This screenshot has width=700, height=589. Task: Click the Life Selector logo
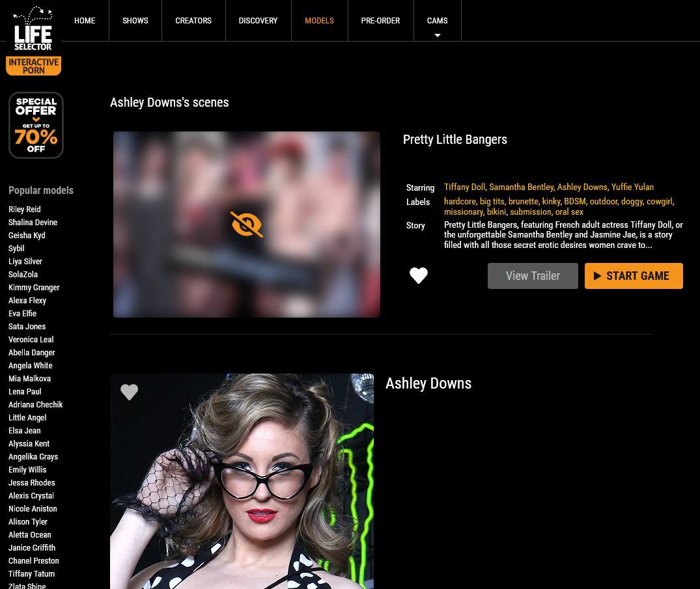tap(33, 29)
